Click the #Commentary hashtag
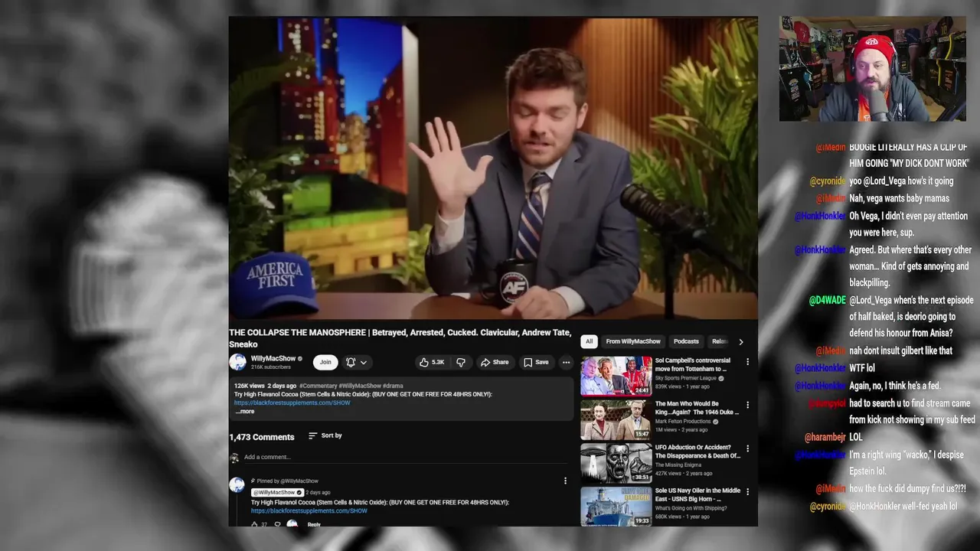 pyautogui.click(x=318, y=386)
